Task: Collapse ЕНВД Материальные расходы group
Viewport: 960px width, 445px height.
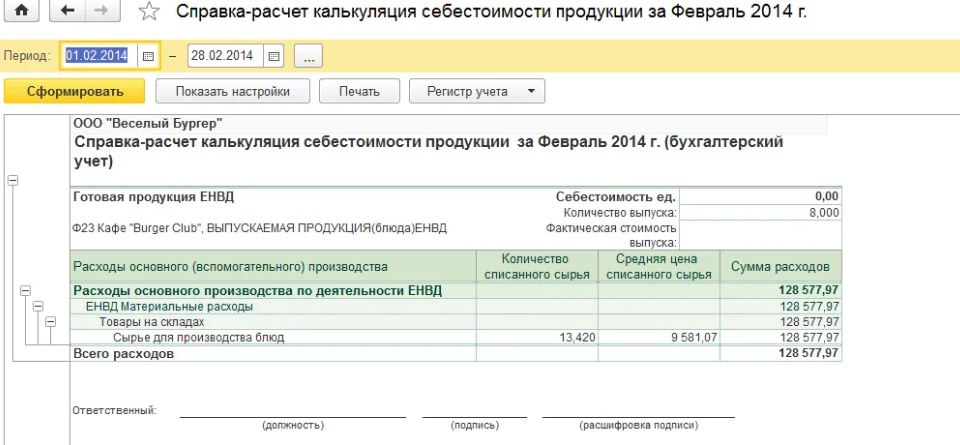Action: pyautogui.click(x=38, y=306)
